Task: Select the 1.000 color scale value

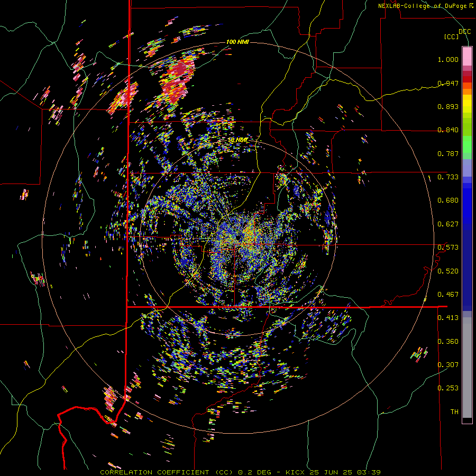Action: click(448, 59)
